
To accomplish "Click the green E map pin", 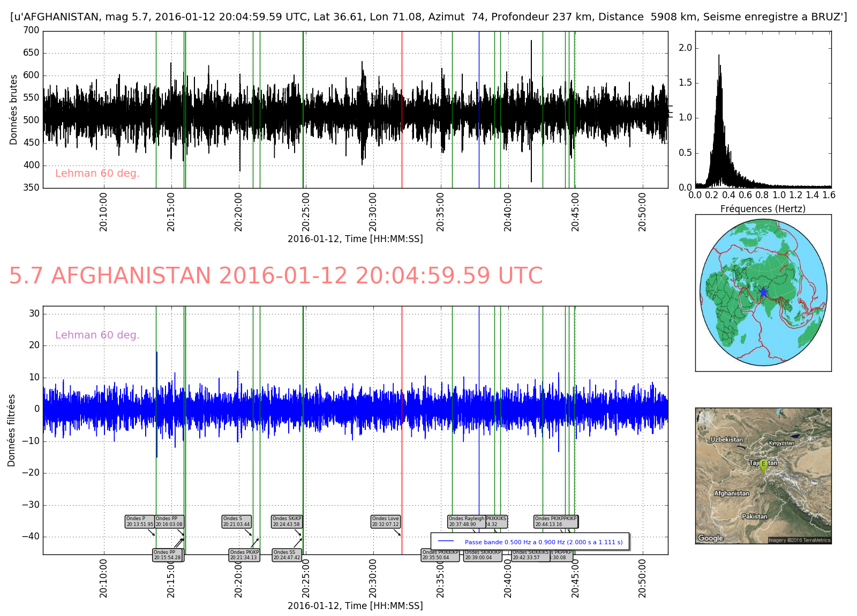I will (x=763, y=466).
